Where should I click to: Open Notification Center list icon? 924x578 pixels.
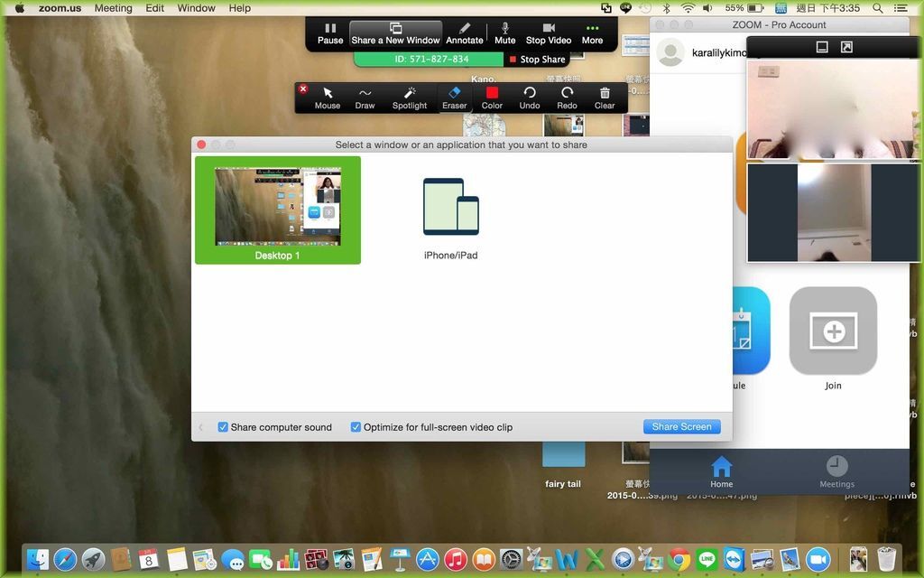point(901,8)
